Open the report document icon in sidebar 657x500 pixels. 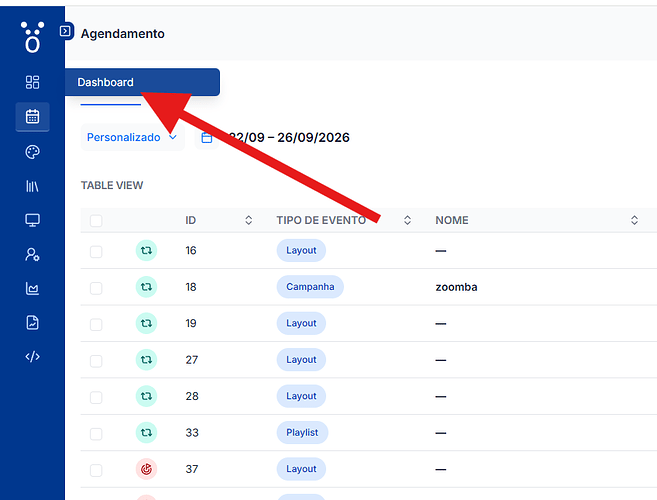tap(32, 322)
